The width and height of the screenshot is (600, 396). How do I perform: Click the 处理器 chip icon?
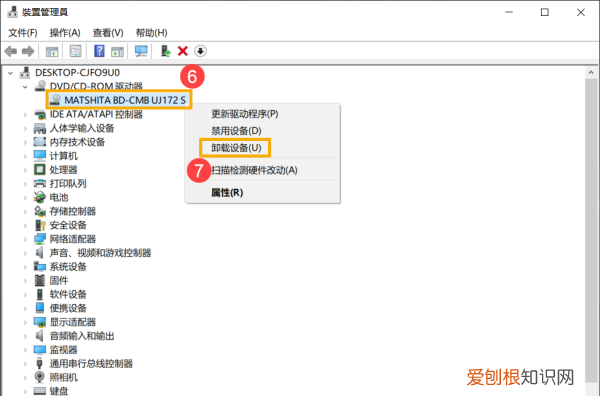tap(40, 169)
